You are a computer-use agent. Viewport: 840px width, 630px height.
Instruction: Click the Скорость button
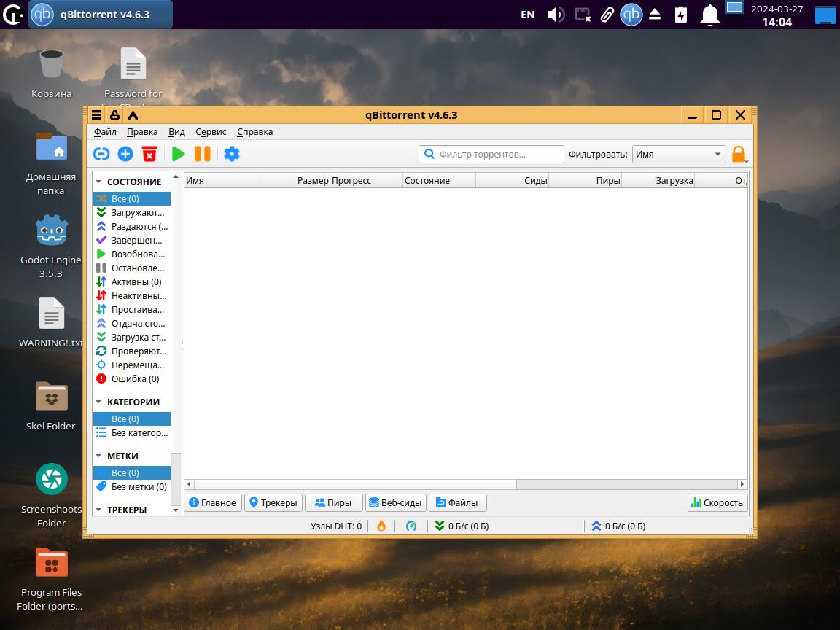(717, 502)
